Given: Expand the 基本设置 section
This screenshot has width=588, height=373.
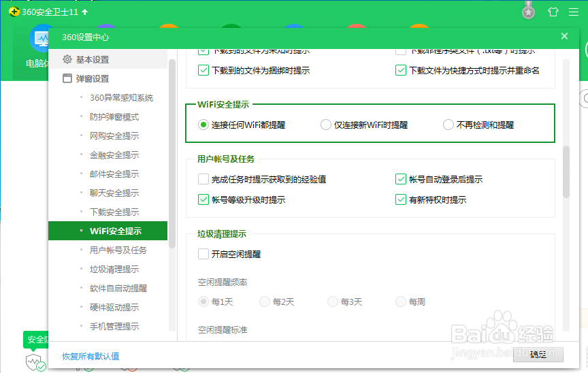Looking at the screenshot, I should click(x=108, y=59).
